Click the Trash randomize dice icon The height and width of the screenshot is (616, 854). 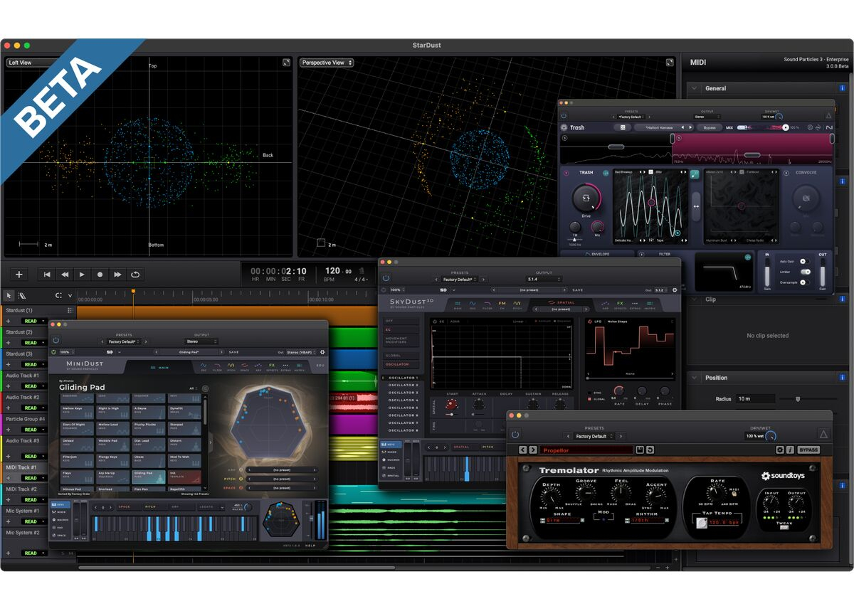623,128
